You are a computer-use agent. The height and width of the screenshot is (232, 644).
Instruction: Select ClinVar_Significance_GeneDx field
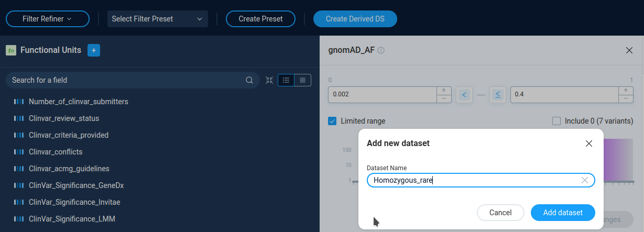(76, 185)
